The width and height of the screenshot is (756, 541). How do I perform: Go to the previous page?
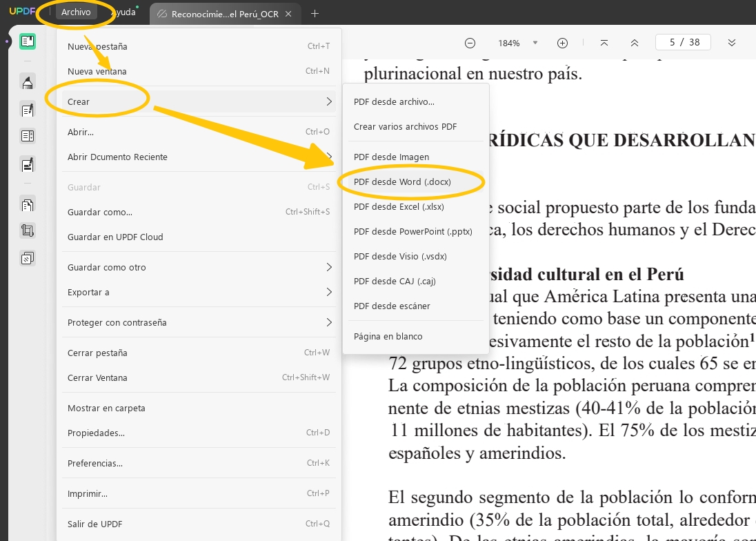click(x=635, y=42)
